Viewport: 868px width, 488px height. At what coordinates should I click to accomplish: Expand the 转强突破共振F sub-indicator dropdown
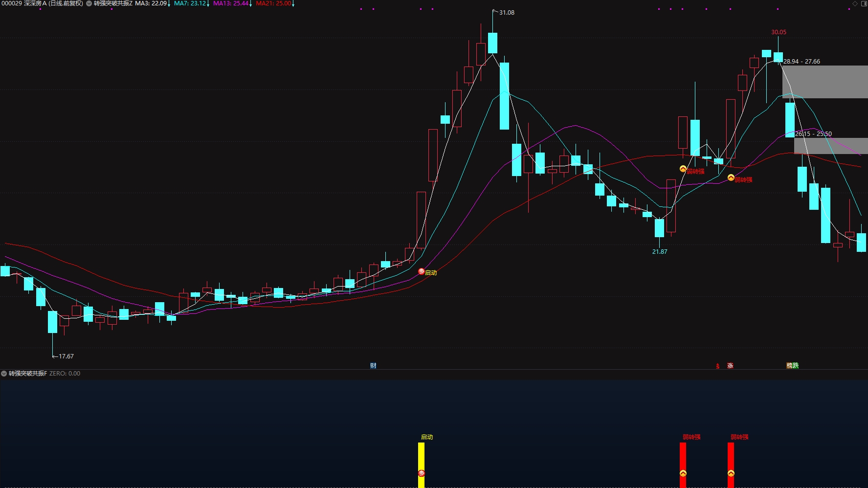(4, 374)
